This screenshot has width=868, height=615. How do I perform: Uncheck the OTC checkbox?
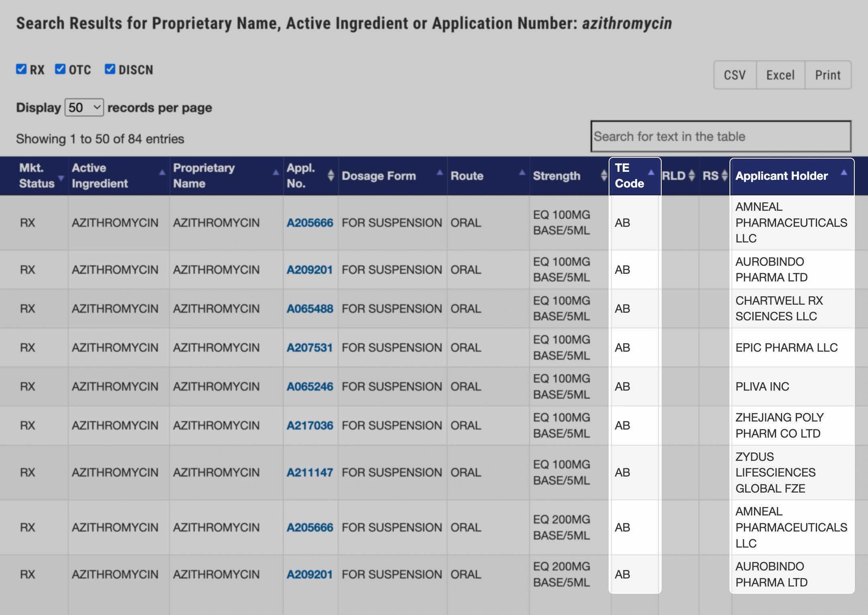point(60,69)
